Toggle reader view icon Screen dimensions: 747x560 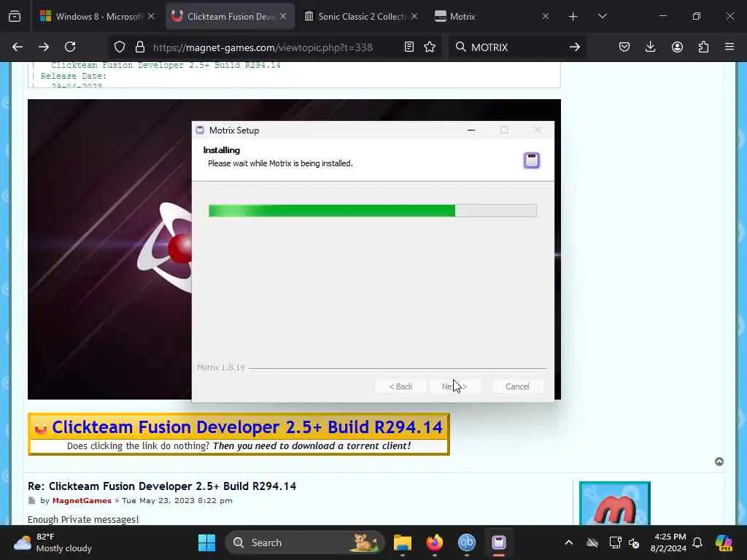tap(409, 47)
